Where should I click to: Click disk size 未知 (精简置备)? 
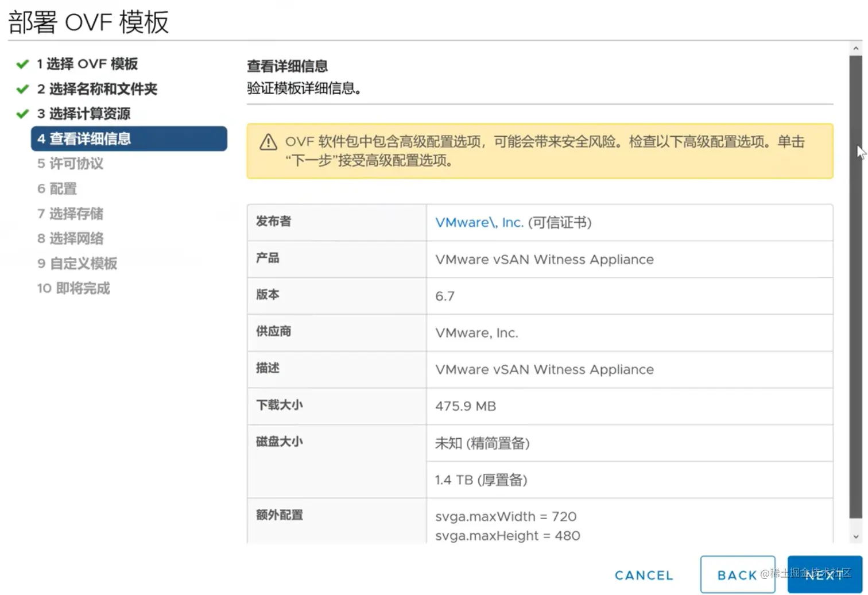482,443
